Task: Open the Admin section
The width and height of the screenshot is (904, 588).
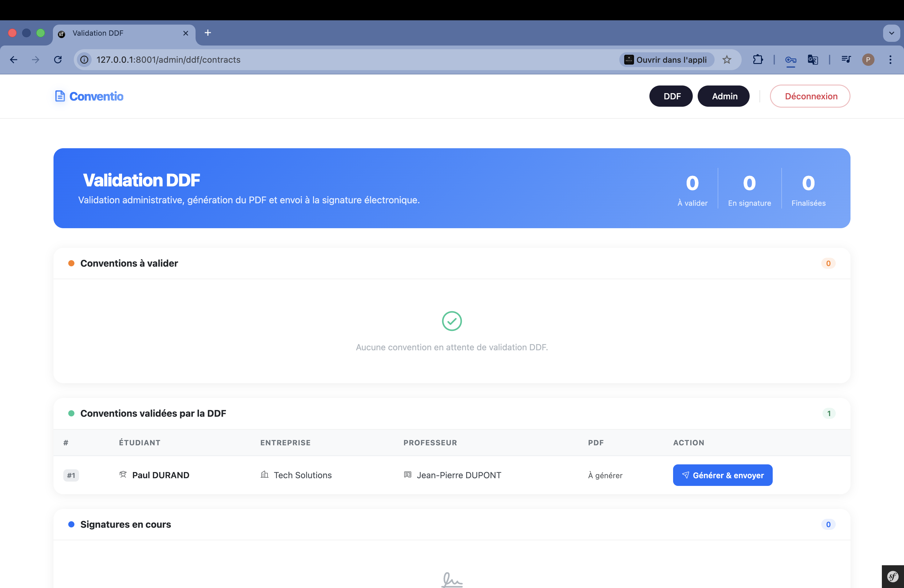Action: 724,96
